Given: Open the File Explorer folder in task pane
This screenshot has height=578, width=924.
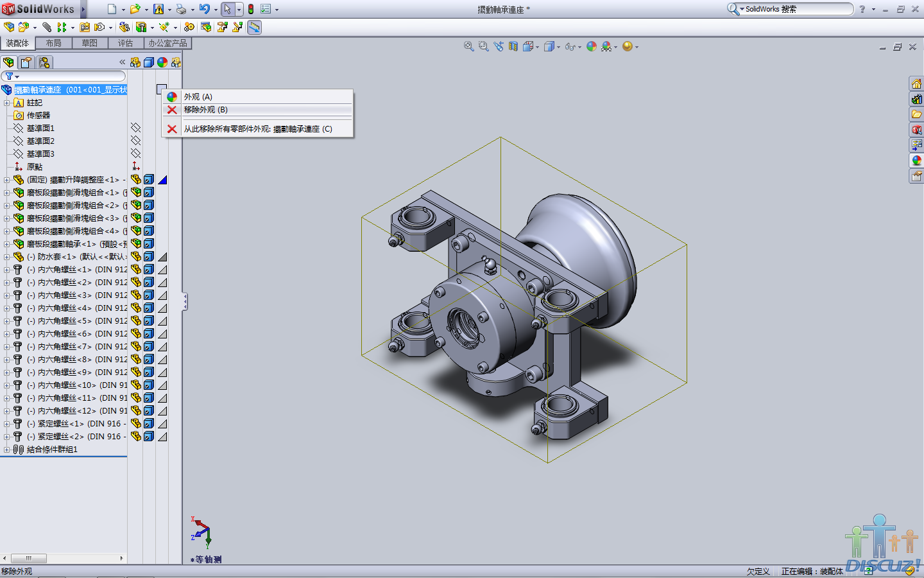Looking at the screenshot, I should coord(916,114).
